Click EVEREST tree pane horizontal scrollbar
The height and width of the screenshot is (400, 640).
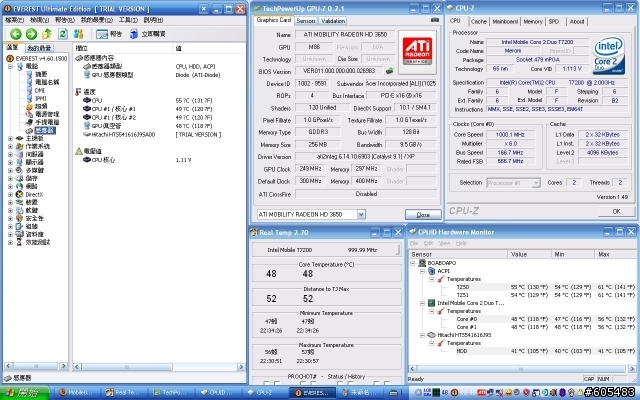pyautogui.click(x=36, y=366)
